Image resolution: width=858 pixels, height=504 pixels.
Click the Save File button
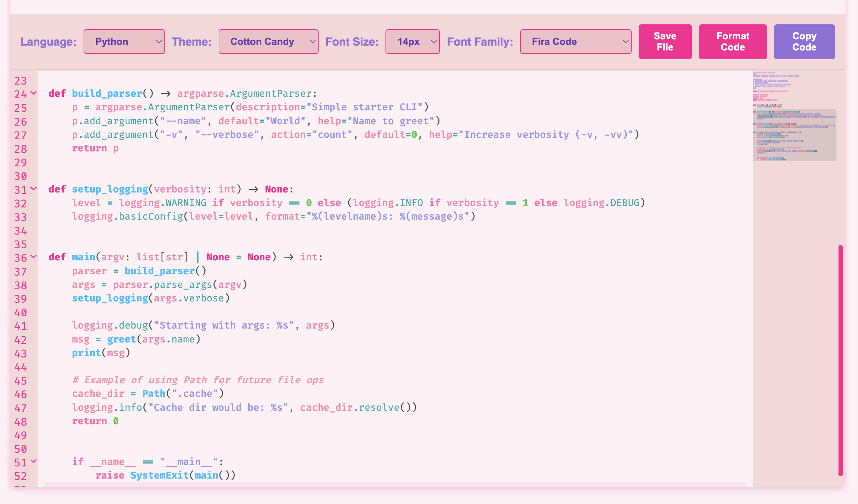point(665,42)
